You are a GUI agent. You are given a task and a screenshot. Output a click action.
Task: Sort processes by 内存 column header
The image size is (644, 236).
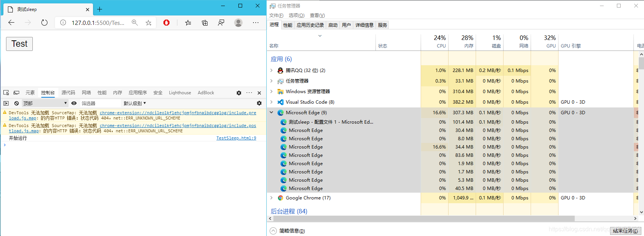click(462, 42)
